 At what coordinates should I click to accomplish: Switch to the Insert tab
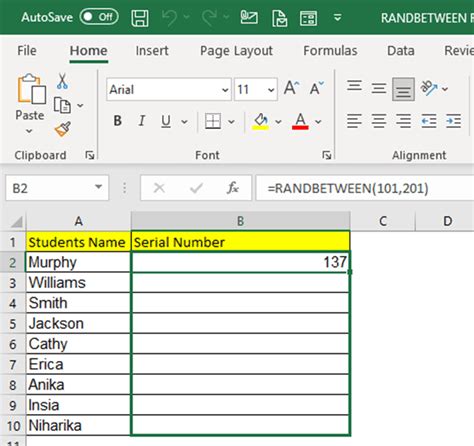[x=152, y=51]
